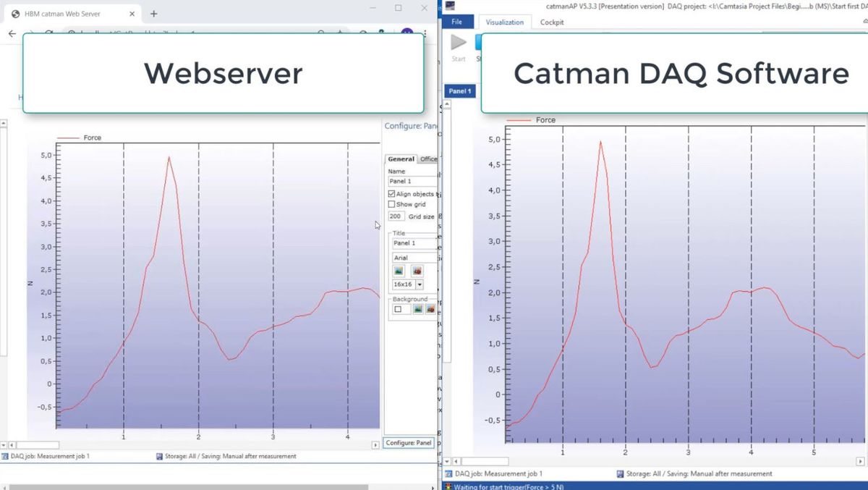Image resolution: width=868 pixels, height=490 pixels.
Task: Click 'Storage: All / Saving' text in Webserver
Action: pyautogui.click(x=230, y=456)
